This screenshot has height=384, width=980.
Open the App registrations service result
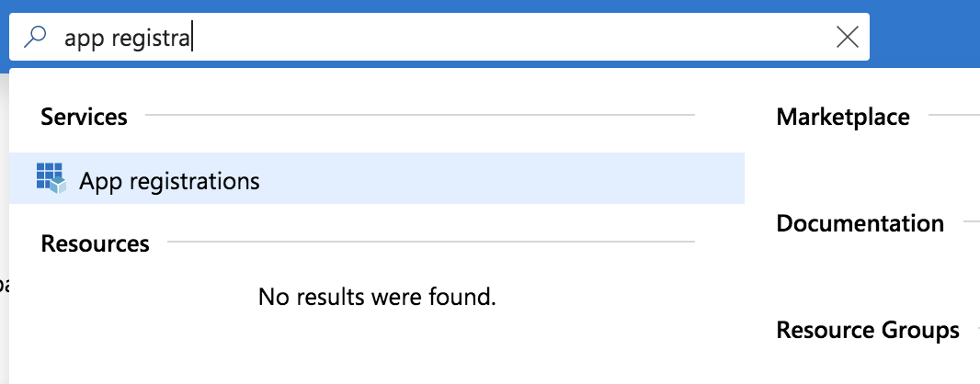(169, 181)
